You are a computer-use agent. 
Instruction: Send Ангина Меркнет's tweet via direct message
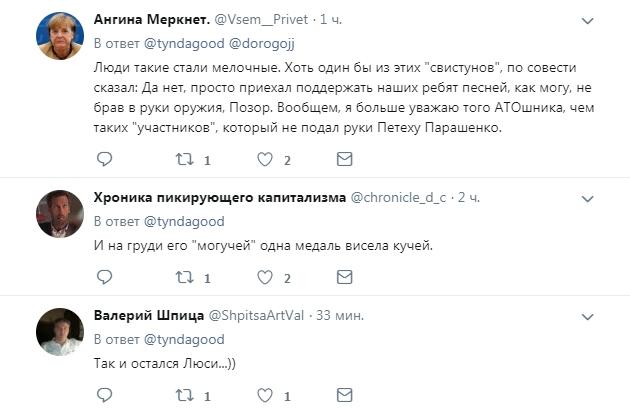pyautogui.click(x=344, y=159)
